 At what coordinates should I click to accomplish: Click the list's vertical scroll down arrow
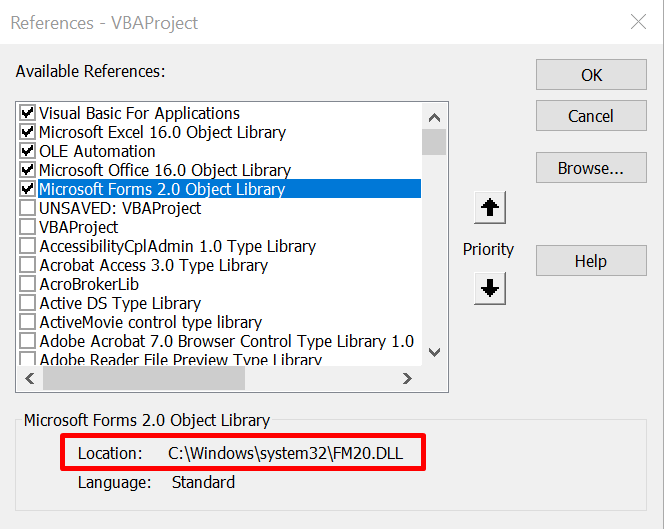point(434,352)
